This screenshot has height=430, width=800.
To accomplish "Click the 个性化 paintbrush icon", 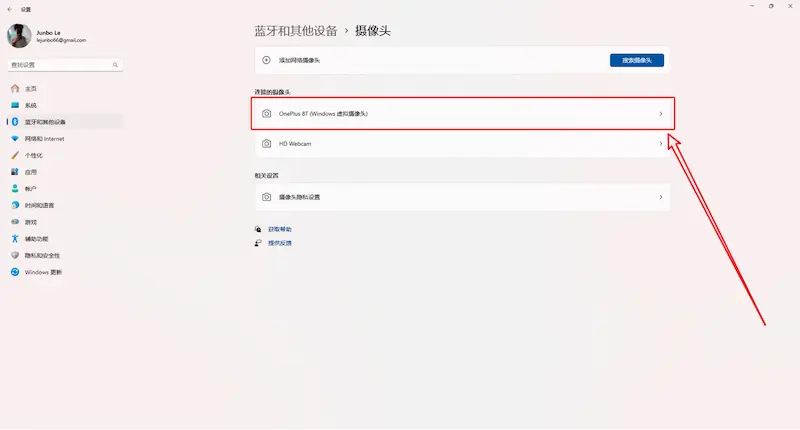I will tap(15, 155).
